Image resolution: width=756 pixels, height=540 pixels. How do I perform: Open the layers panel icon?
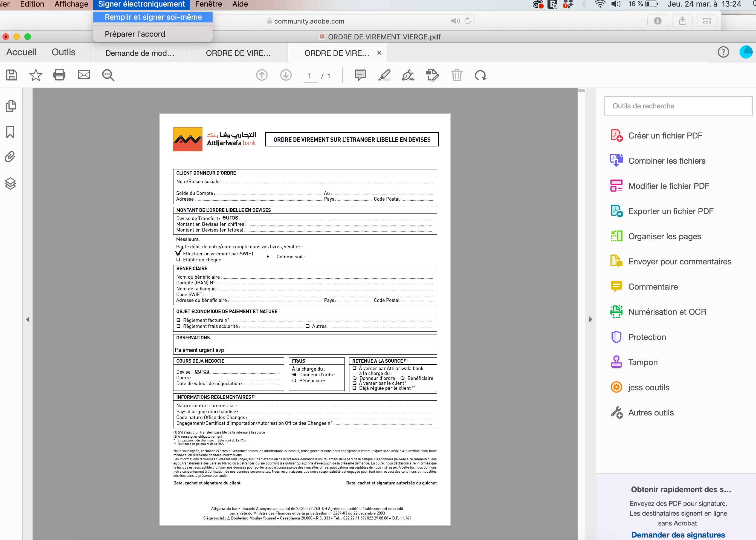click(x=10, y=183)
